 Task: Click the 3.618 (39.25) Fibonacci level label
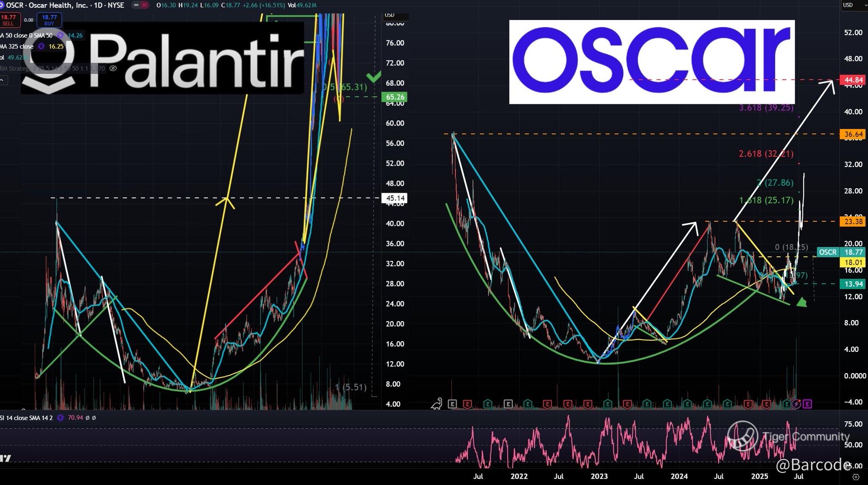pos(766,108)
